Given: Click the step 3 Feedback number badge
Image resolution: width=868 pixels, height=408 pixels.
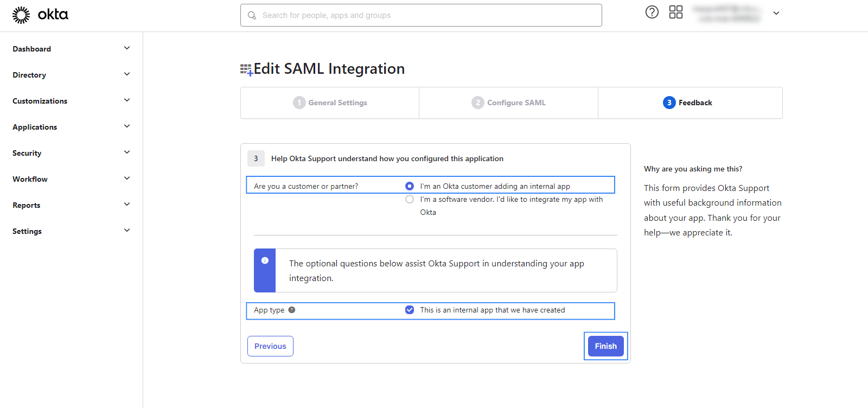Looking at the screenshot, I should tap(669, 103).
